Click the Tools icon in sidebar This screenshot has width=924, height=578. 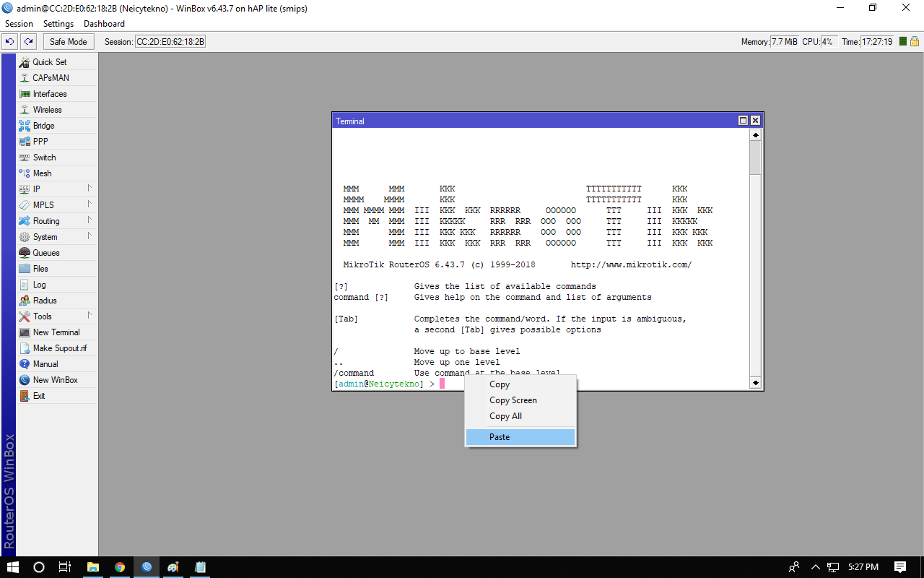[25, 316]
